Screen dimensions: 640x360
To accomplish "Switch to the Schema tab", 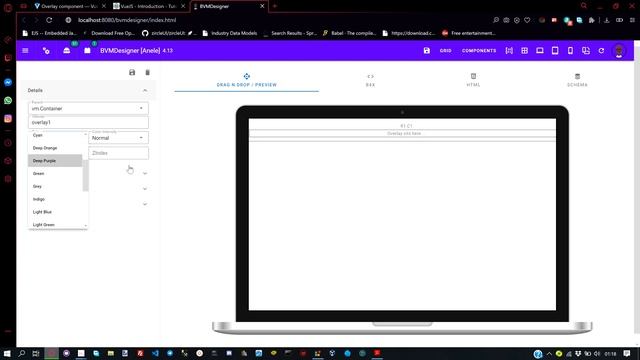I will pos(577,80).
